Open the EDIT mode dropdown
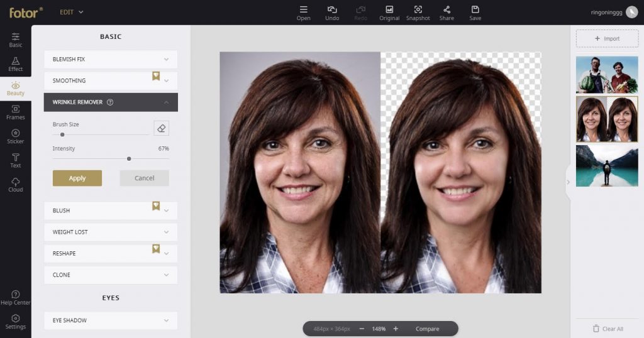 [x=72, y=13]
